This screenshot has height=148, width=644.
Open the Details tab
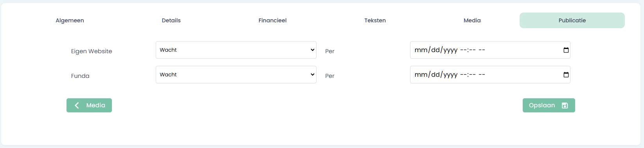[x=171, y=20]
